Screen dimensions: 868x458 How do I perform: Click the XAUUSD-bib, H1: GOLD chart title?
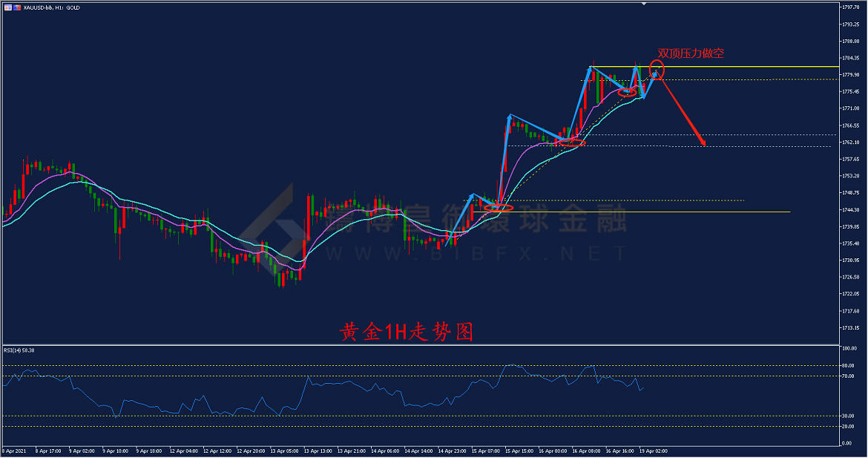click(x=52, y=7)
